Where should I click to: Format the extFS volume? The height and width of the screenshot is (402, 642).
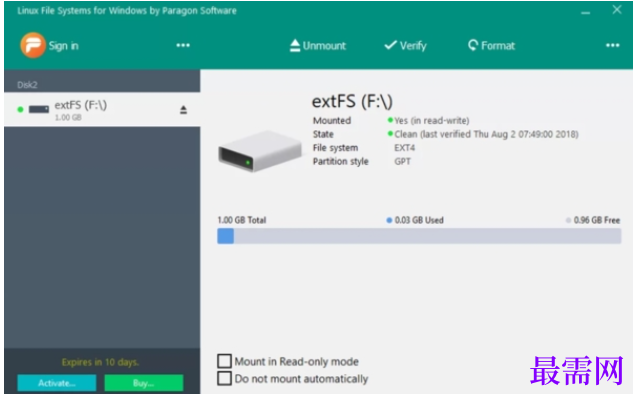pyautogui.click(x=491, y=45)
